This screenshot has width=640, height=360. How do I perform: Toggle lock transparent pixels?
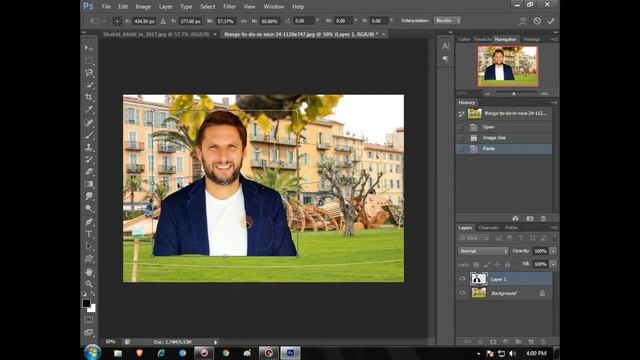476,265
